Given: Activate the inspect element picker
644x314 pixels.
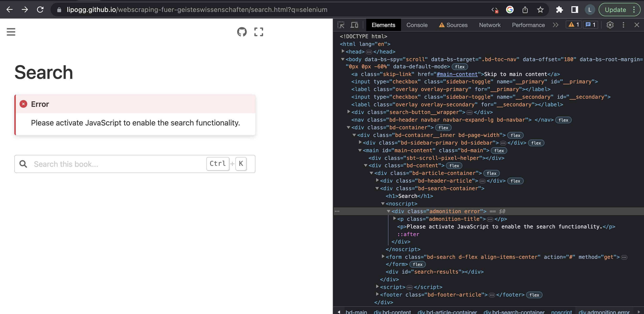Looking at the screenshot, I should (341, 25).
